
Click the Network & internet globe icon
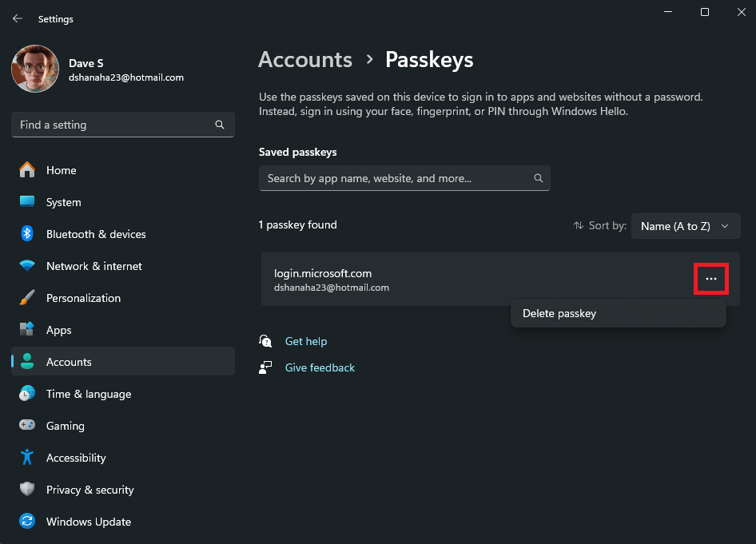click(x=27, y=266)
